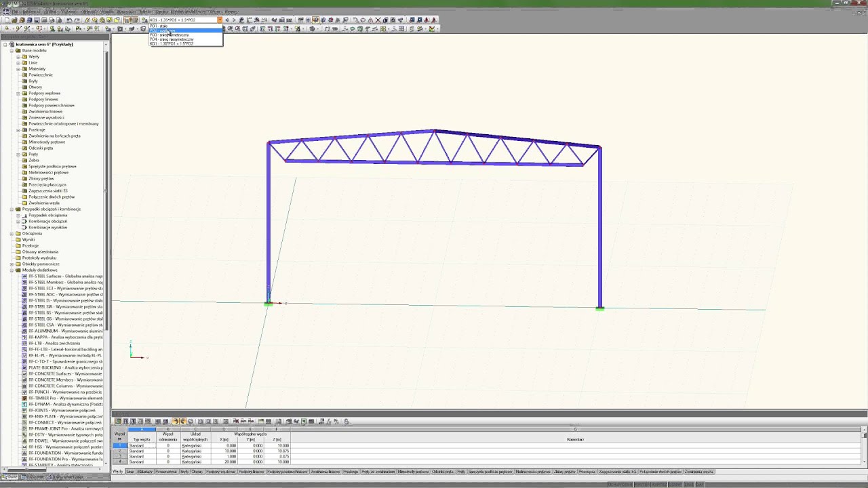The height and width of the screenshot is (488, 868).
Task: Select right column member in 3D view
Action: pos(599,227)
